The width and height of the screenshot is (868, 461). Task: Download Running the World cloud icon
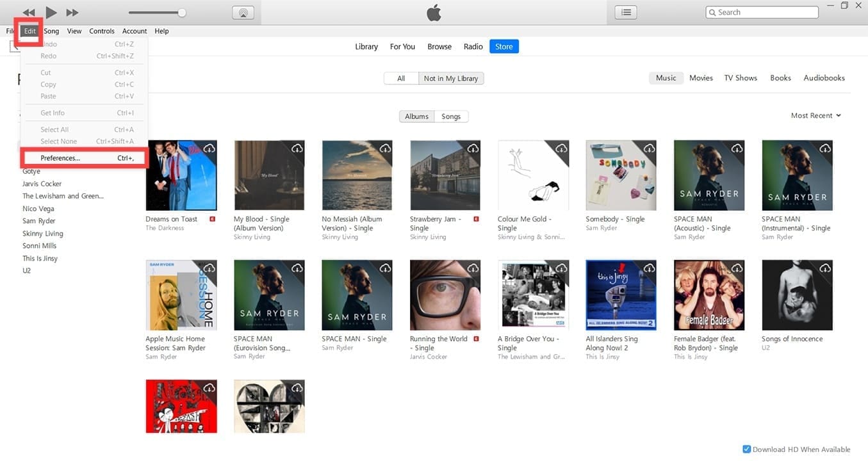[x=473, y=268]
